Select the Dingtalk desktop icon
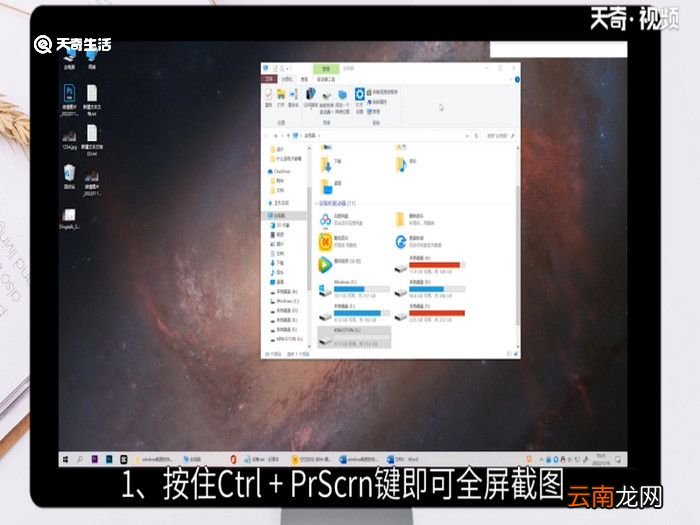Image resolution: width=700 pixels, height=525 pixels. 69,219
